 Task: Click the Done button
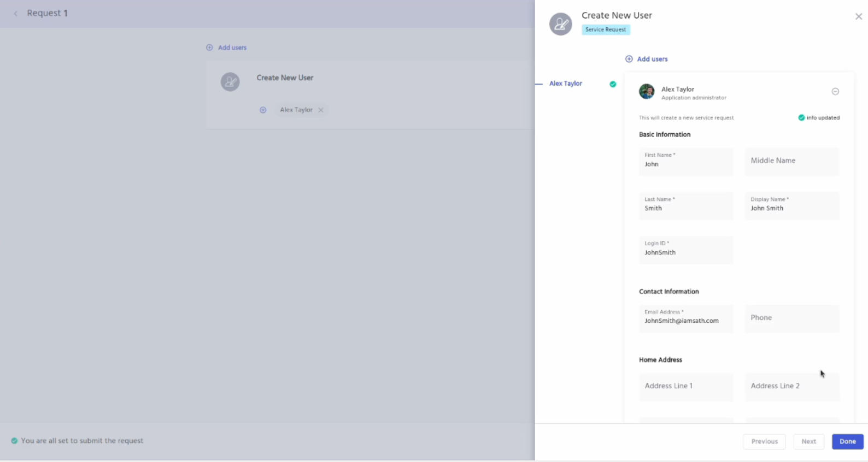click(x=847, y=441)
